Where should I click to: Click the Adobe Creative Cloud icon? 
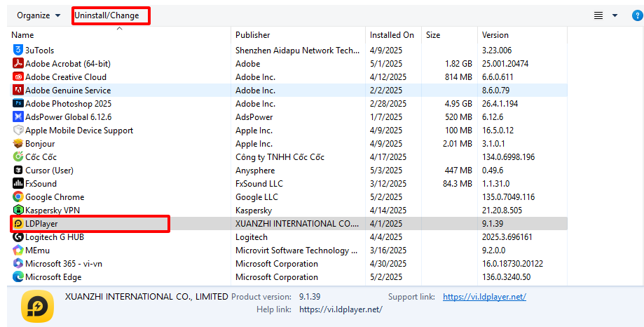pos(18,77)
